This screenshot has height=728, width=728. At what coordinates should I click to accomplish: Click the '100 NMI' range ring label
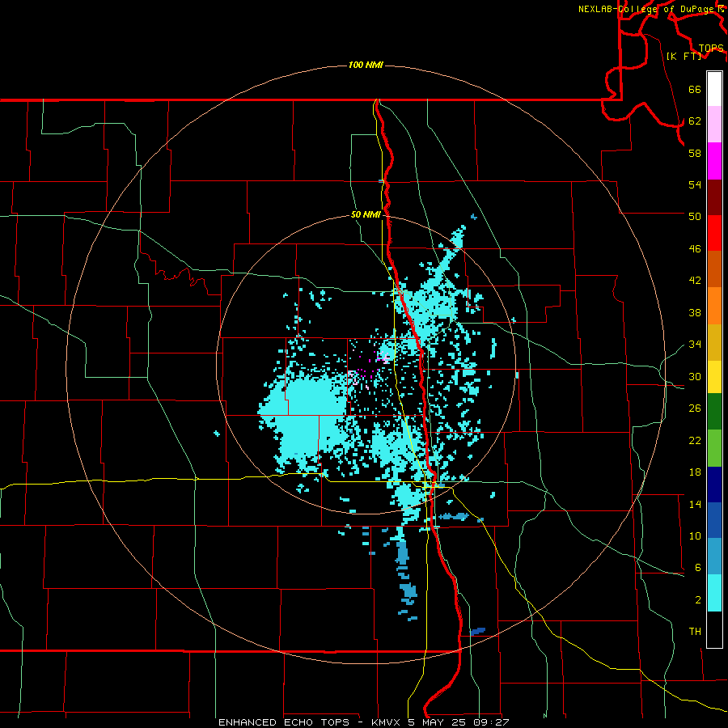pos(366,65)
